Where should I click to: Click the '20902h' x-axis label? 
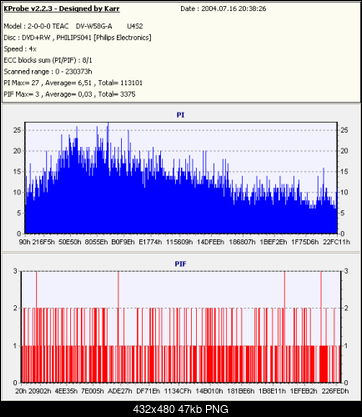tap(40, 391)
